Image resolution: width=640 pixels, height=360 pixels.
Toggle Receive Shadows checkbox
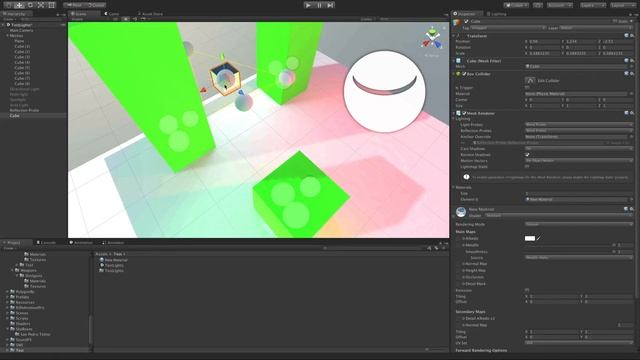pos(527,155)
